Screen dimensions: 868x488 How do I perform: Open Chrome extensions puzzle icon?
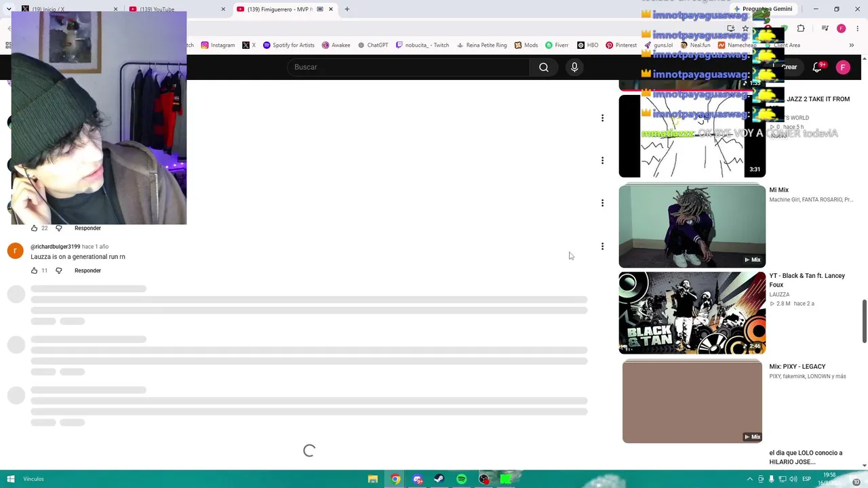click(x=801, y=28)
